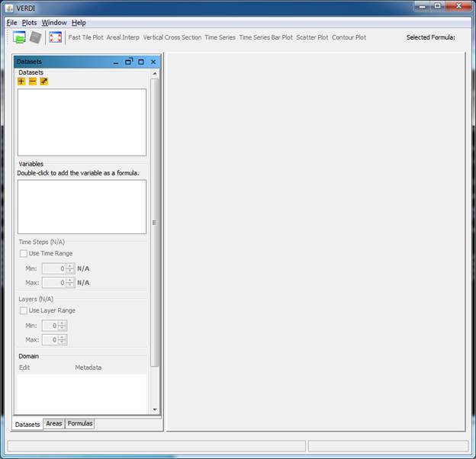
Task: Open the Plots menu
Action: [29, 23]
